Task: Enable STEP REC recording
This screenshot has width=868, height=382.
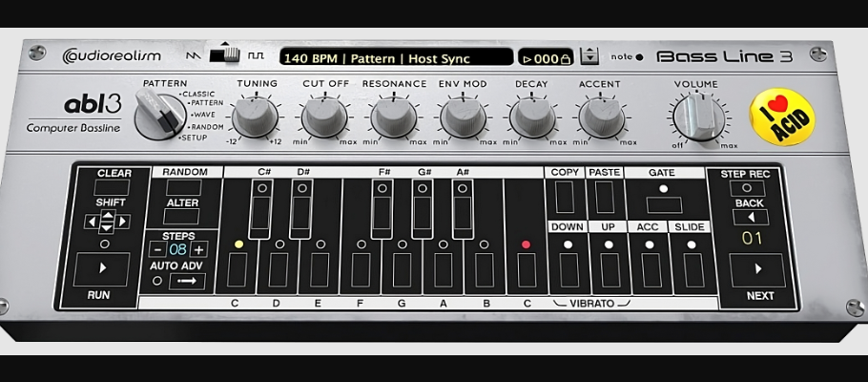Action: [747, 188]
